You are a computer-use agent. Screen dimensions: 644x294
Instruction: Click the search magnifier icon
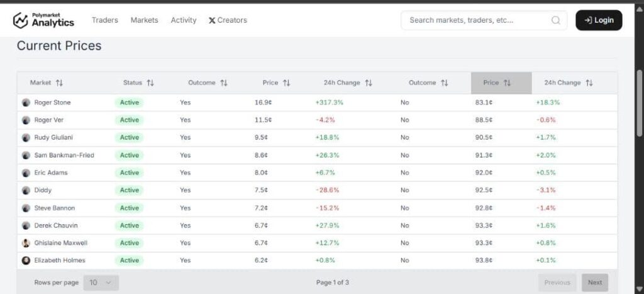pyautogui.click(x=555, y=20)
